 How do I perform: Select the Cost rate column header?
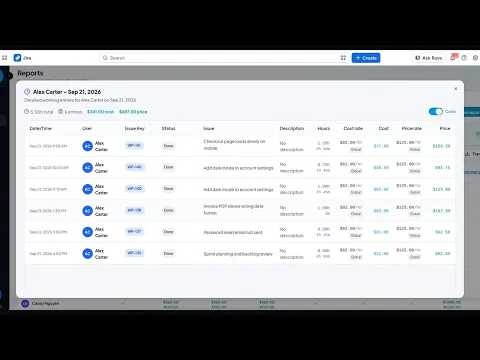point(353,128)
